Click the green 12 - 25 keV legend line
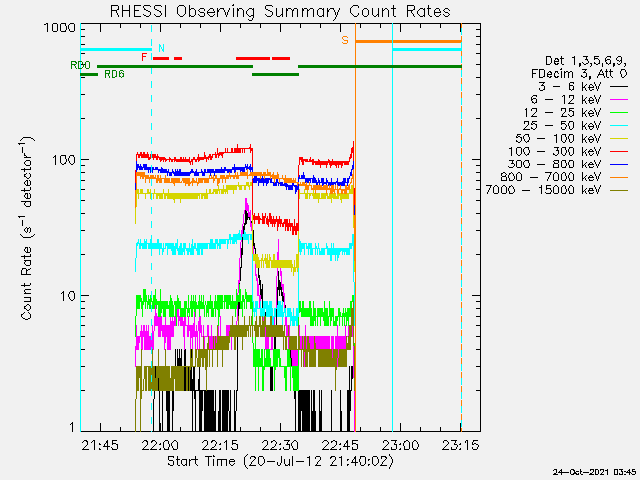The image size is (640, 480). [619, 112]
